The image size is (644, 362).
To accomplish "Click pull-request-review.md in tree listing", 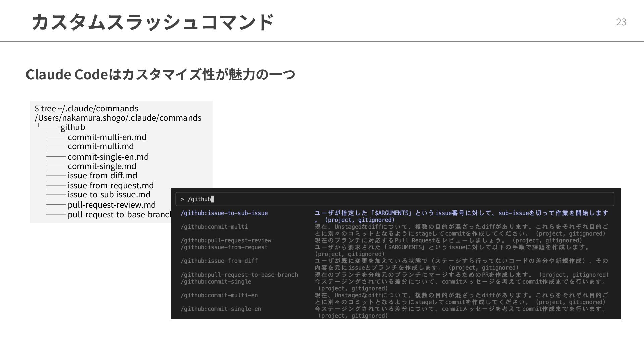I will (112, 205).
